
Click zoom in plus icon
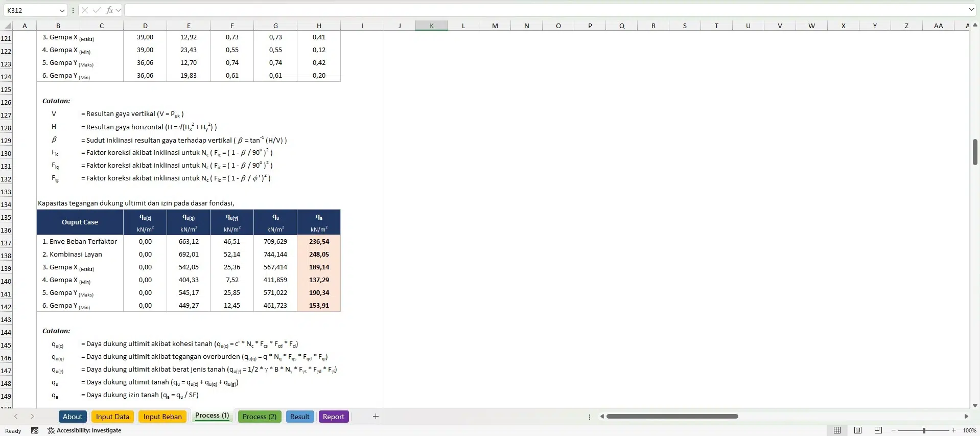click(953, 430)
